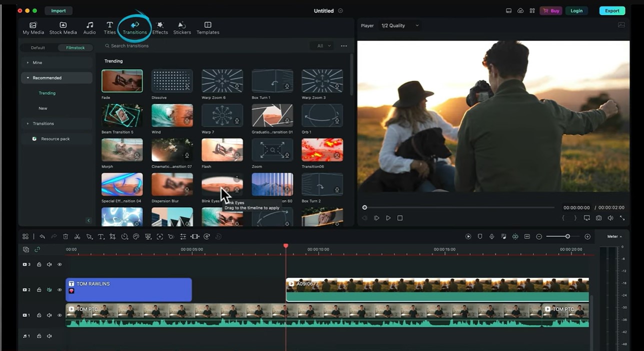Click the stop button in player
Image resolution: width=644 pixels, height=351 pixels.
coord(400,218)
